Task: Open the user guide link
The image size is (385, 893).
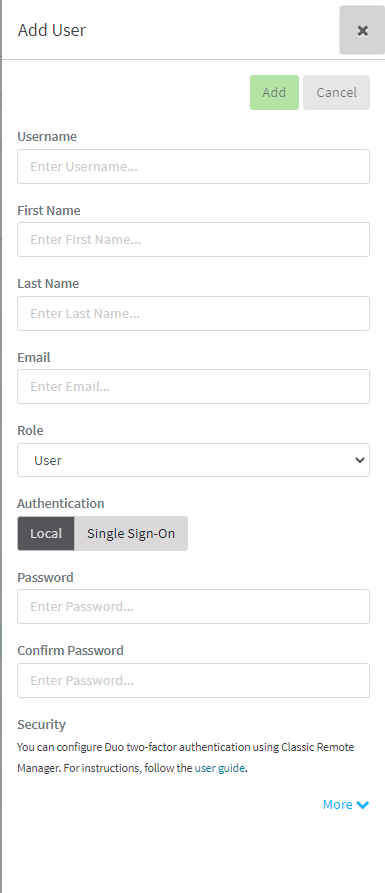Action: point(220,768)
